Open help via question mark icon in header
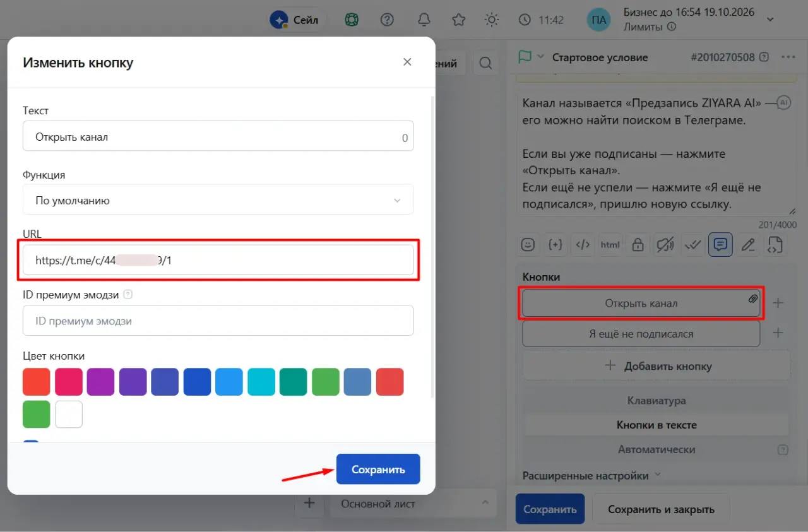This screenshot has height=532, width=808. click(387, 20)
